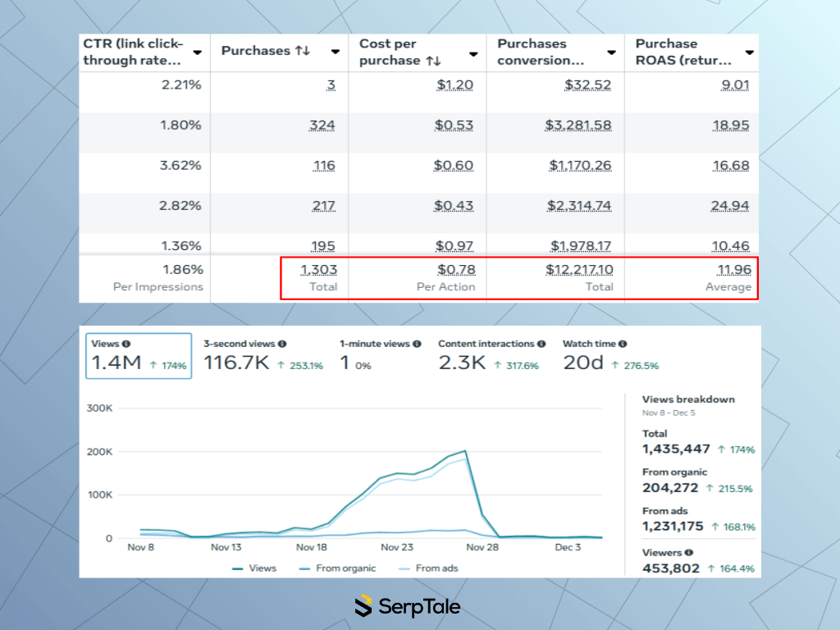Image resolution: width=840 pixels, height=630 pixels.
Task: Click the 1-minute views info icon
Action: coord(417,344)
